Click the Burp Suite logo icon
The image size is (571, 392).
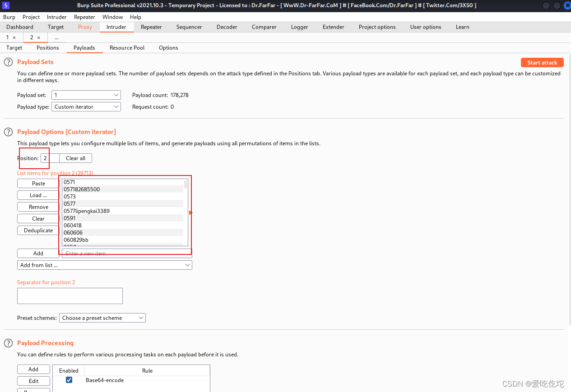6,5
